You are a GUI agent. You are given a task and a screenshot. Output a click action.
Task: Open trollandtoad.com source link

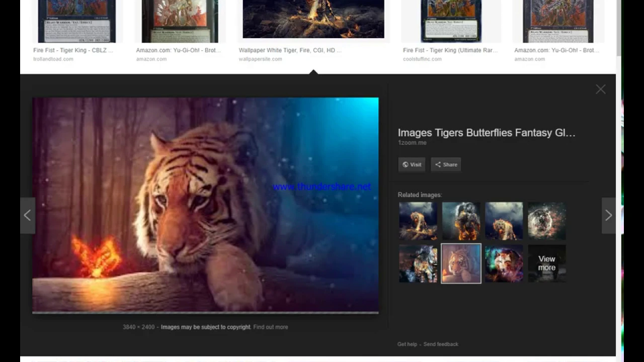point(53,59)
